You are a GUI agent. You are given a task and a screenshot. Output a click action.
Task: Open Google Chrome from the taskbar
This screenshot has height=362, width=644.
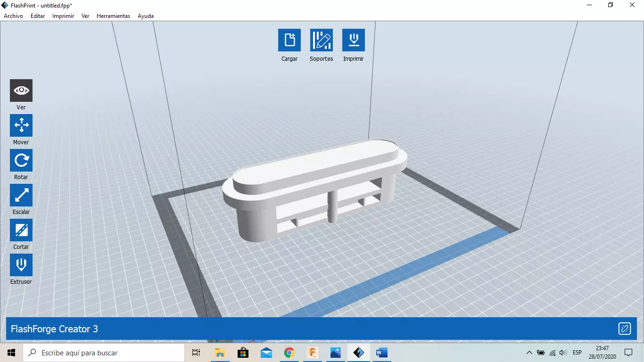(x=289, y=353)
